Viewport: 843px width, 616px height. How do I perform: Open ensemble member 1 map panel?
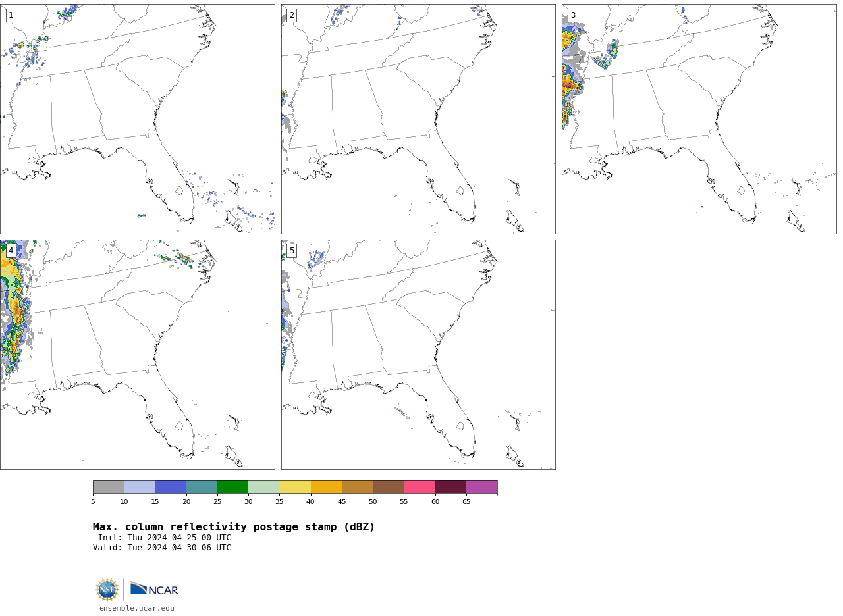coord(137,119)
